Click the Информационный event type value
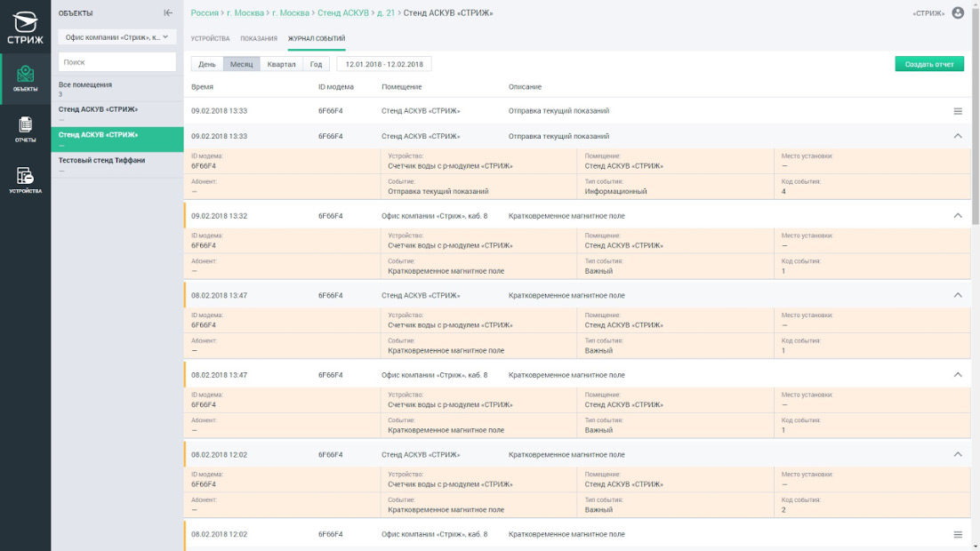The image size is (980, 551). (615, 191)
